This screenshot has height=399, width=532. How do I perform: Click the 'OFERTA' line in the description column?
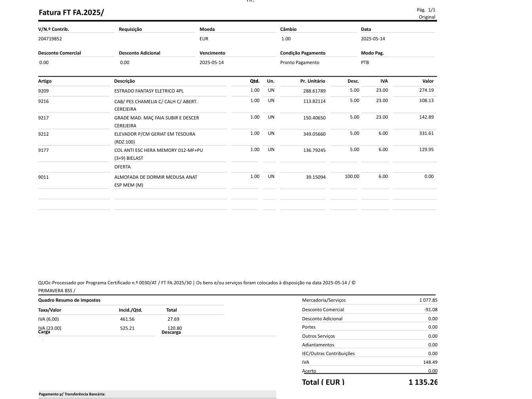coord(122,167)
